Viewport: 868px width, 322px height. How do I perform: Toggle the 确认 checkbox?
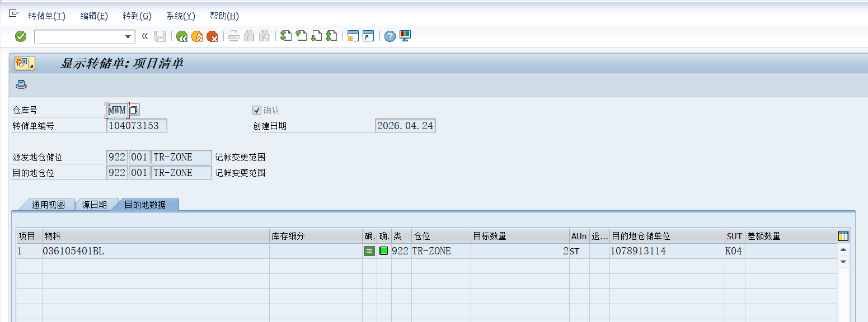pos(257,110)
